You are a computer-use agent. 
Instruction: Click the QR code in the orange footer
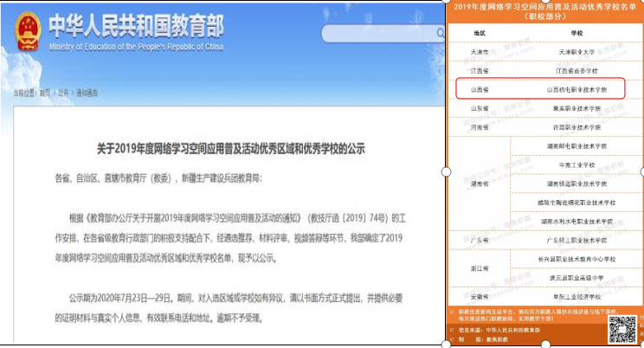pos(621,330)
